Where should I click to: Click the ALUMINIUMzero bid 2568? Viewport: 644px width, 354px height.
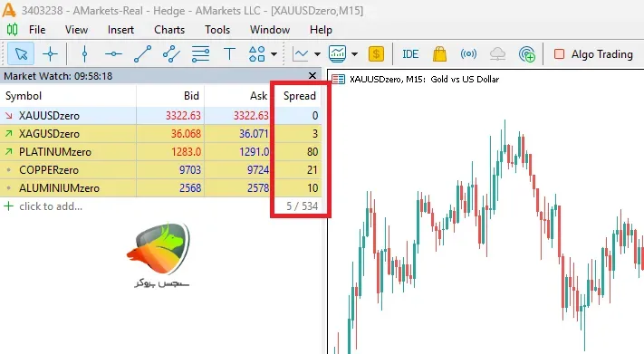point(190,188)
